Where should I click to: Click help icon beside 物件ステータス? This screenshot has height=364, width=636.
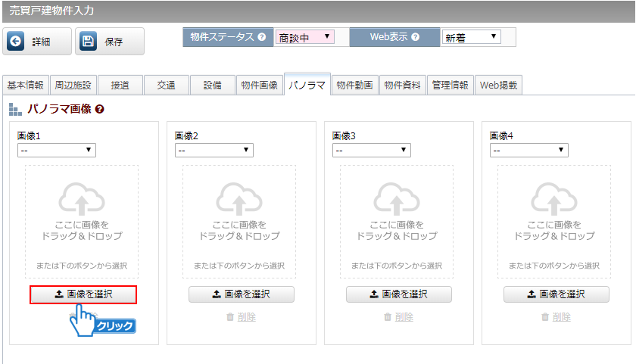262,37
